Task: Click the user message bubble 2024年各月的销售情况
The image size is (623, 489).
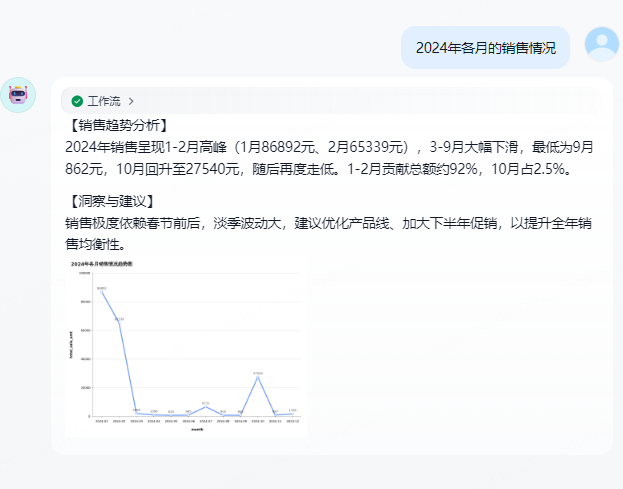Action: (x=484, y=47)
